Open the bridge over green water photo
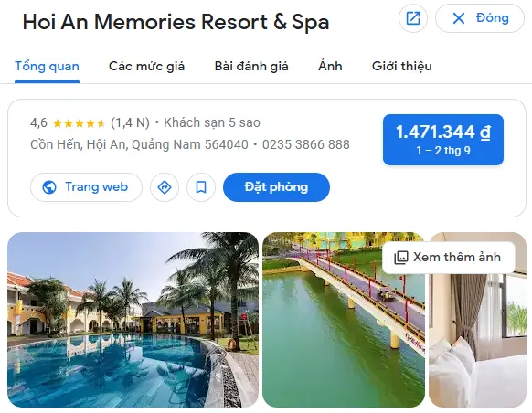 coord(344,320)
